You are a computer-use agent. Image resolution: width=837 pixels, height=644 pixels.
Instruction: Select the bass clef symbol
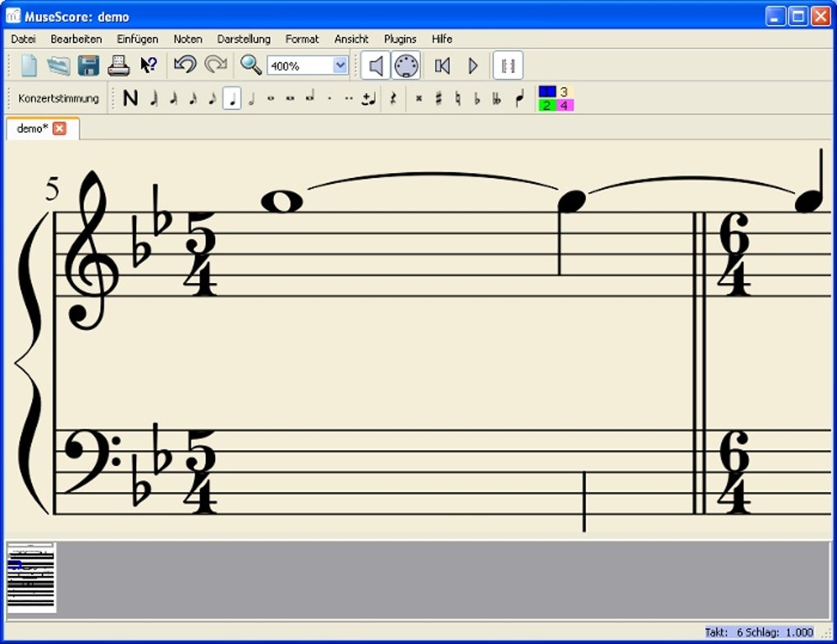92,462
